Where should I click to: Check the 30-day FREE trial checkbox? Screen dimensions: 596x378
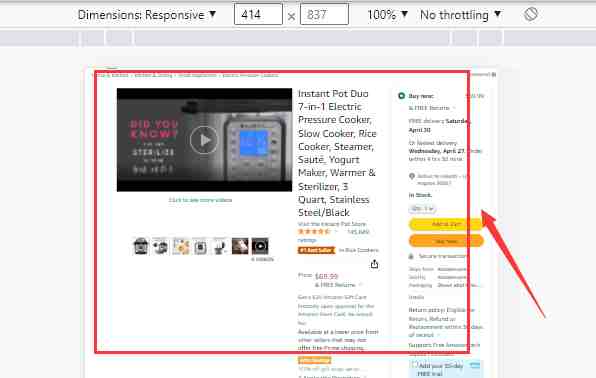pos(414,364)
